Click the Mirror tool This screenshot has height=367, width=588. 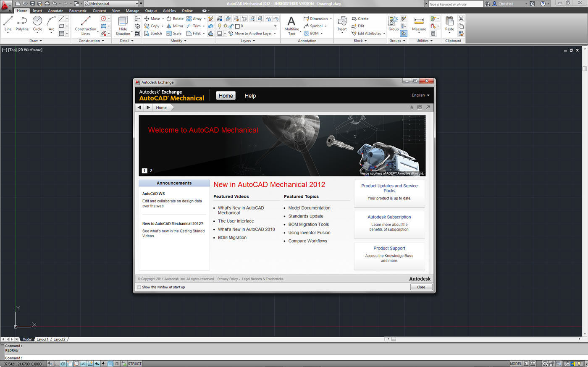(x=175, y=26)
